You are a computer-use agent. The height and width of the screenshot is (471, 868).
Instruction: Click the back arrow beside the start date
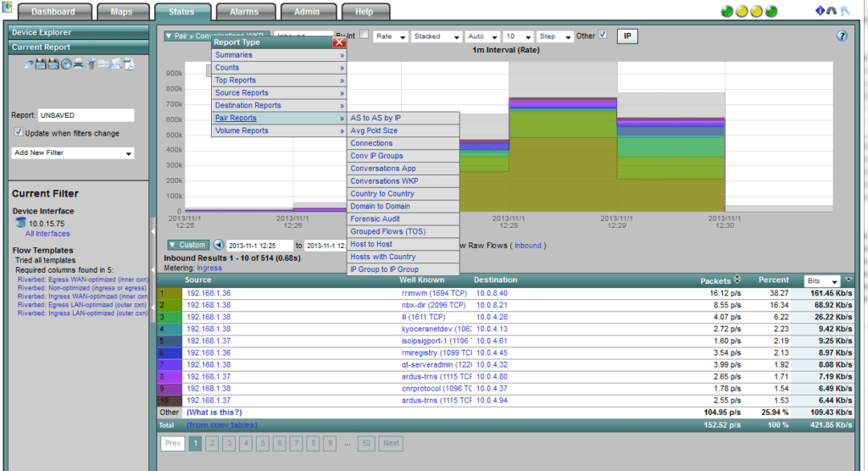(218, 245)
